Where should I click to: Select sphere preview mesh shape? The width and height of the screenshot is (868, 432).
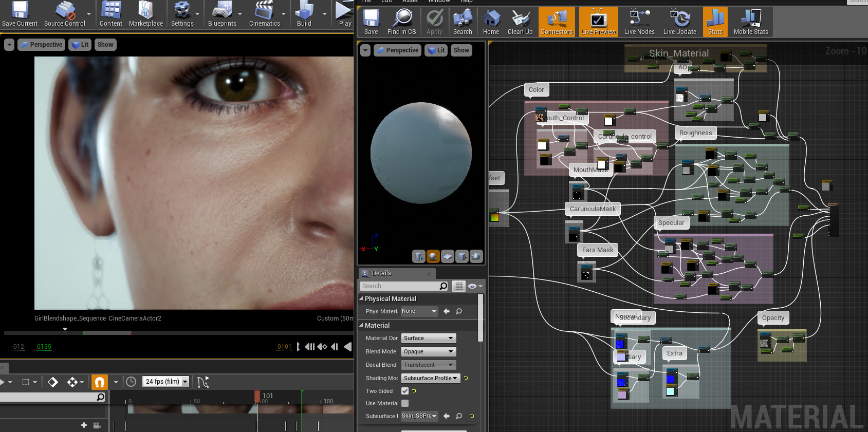point(433,256)
